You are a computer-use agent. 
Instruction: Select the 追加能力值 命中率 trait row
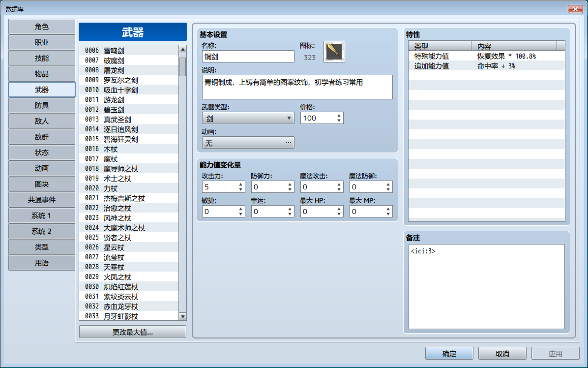486,66
